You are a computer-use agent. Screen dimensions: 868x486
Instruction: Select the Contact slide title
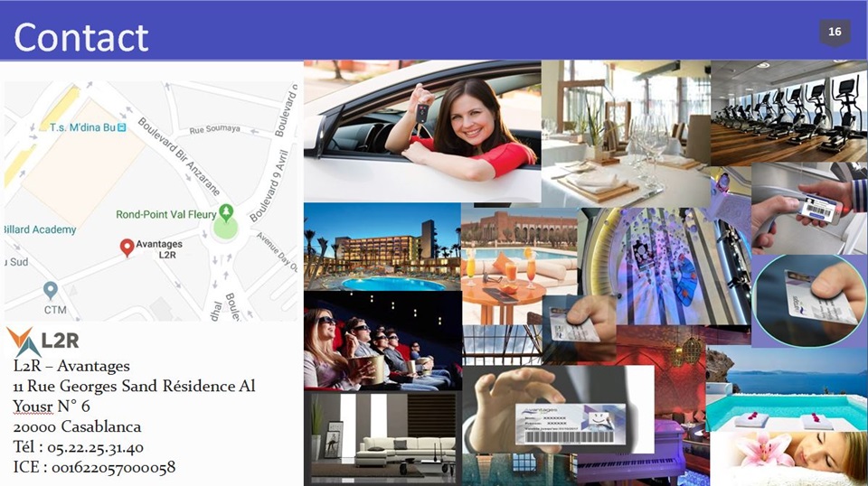(81, 37)
